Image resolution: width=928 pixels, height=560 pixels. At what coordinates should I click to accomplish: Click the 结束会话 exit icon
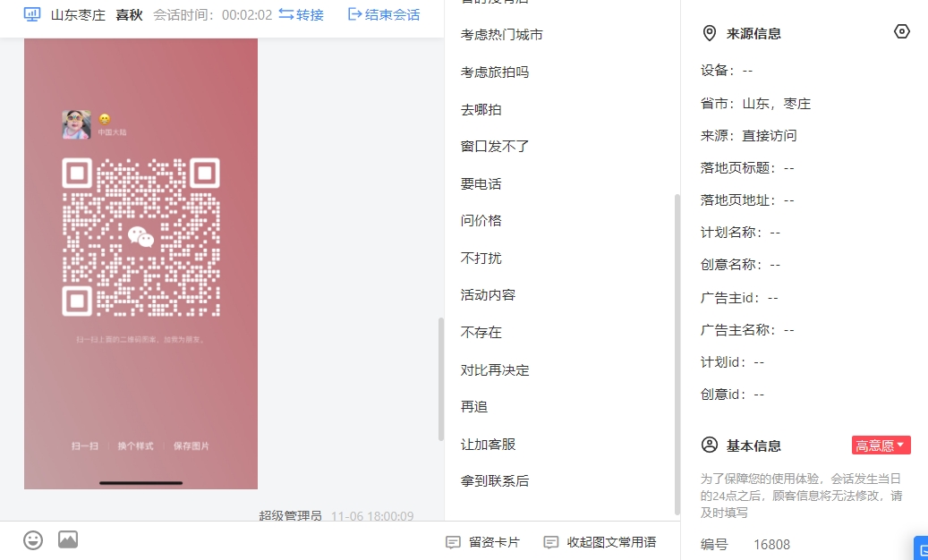[x=354, y=13]
